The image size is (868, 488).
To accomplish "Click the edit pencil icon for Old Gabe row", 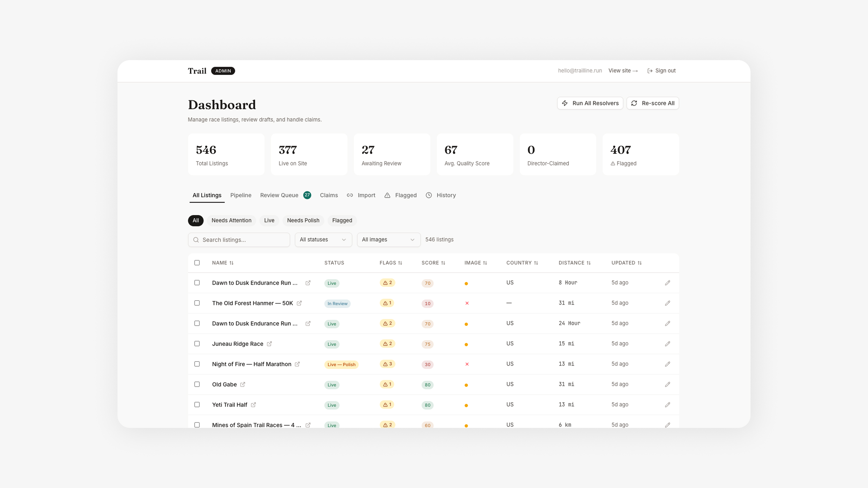I will point(667,384).
